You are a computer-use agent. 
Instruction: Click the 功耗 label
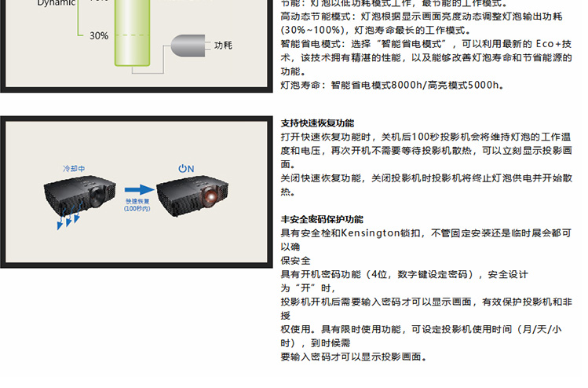pos(223,46)
